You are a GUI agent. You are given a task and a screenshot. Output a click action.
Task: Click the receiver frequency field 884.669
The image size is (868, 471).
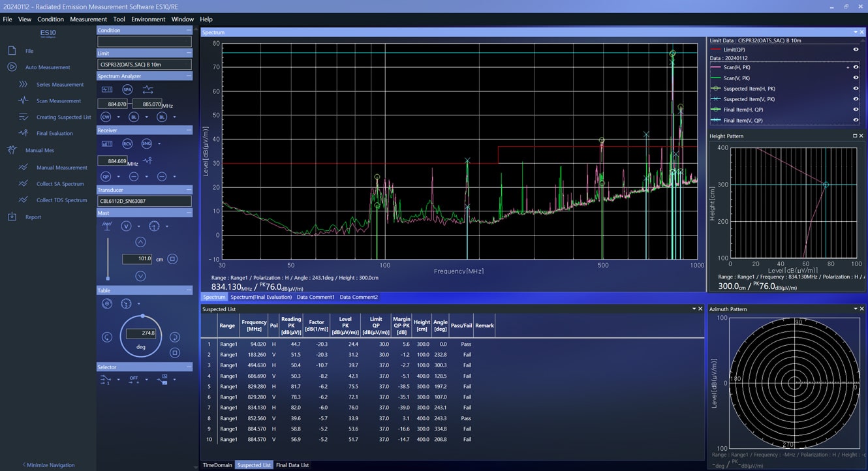[112, 160]
